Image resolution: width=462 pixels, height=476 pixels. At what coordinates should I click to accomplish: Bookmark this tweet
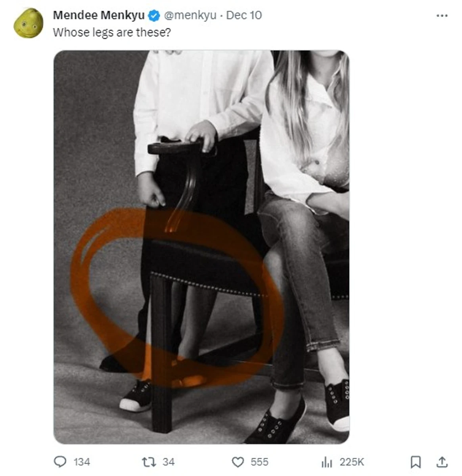415,462
